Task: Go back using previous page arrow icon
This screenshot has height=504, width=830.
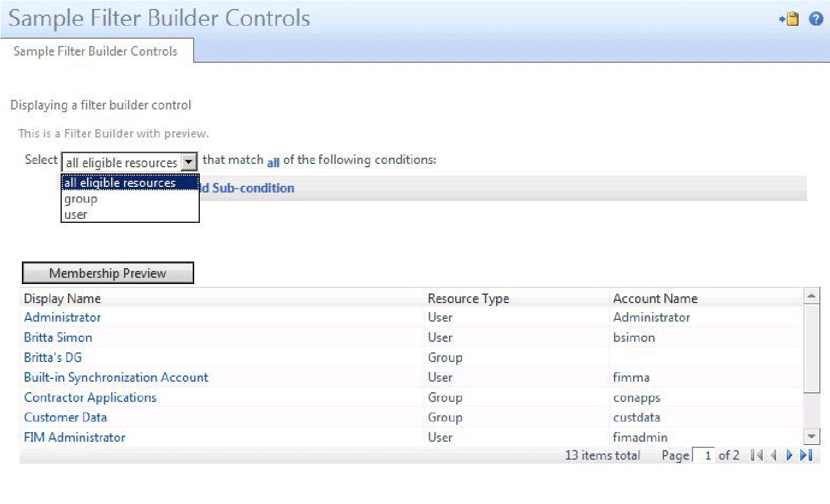Action: [774, 455]
